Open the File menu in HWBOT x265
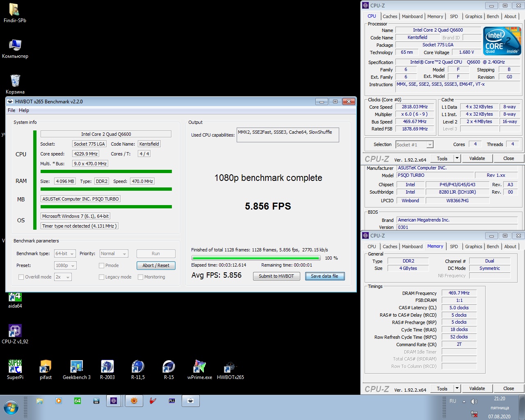525x420 pixels. click(11, 110)
